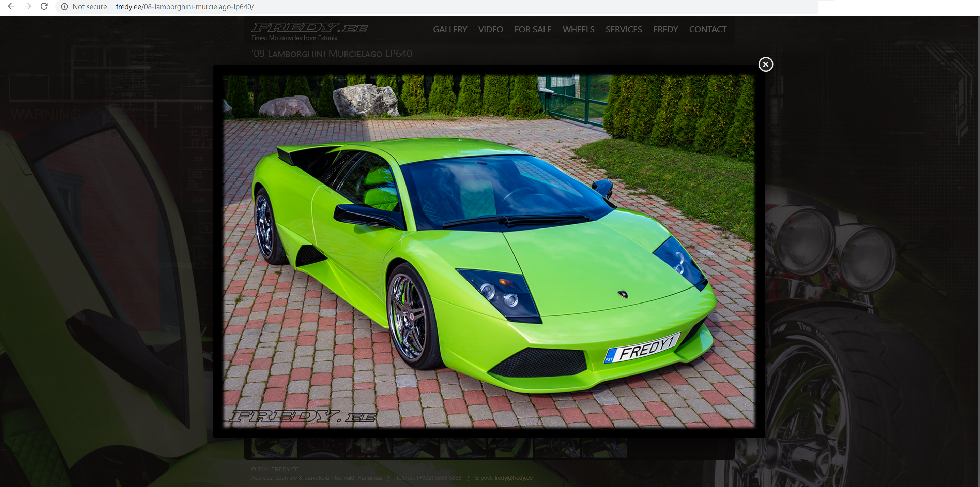Focus the address bar URL field

(185, 6)
